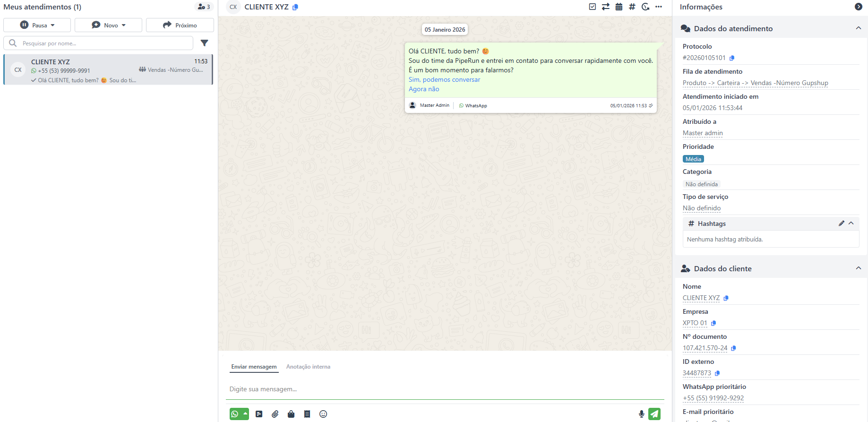Image resolution: width=868 pixels, height=422 pixels.
Task: Click the finish-task checkbox icon in header
Action: 592,7
